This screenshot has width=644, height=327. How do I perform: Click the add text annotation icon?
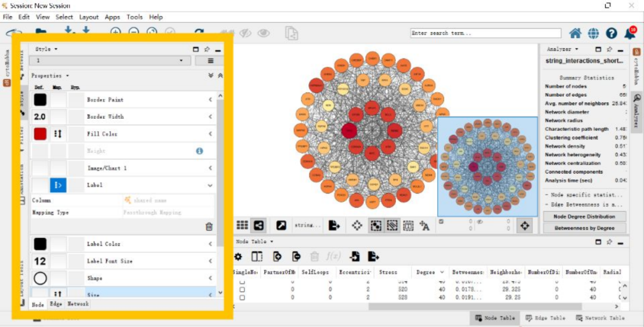tap(425, 225)
